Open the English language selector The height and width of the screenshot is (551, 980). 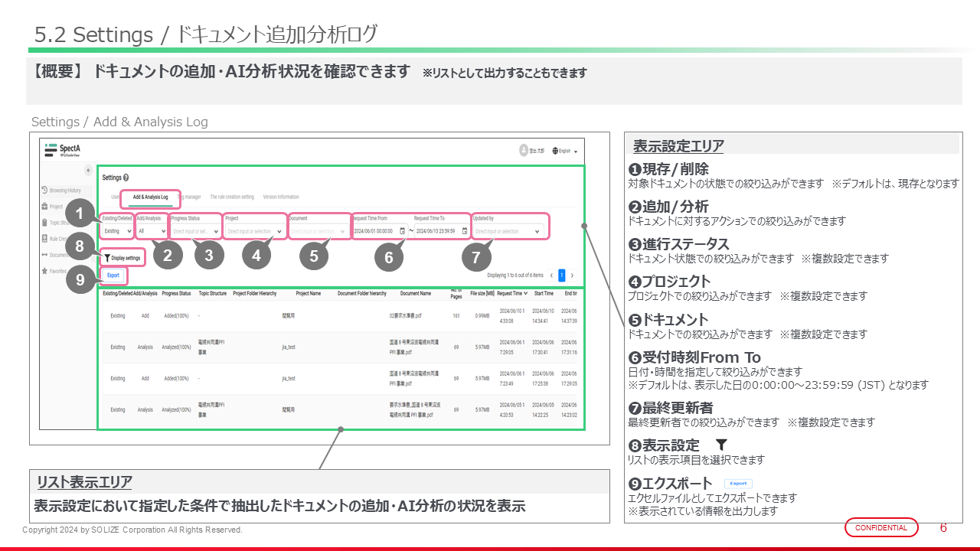point(567,152)
